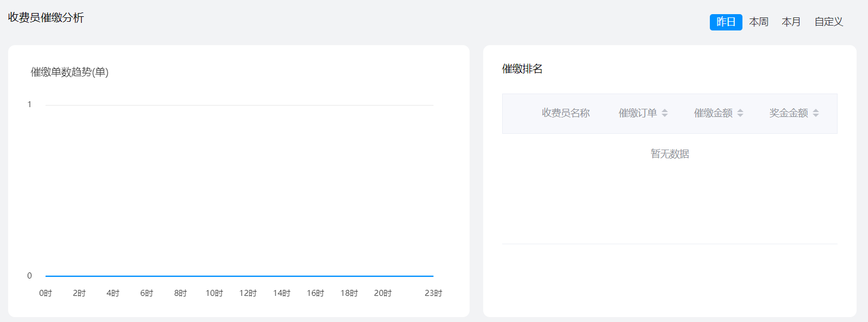Sort 催缴订单 ascending with up caret
The height and width of the screenshot is (322, 868).
tap(665, 110)
